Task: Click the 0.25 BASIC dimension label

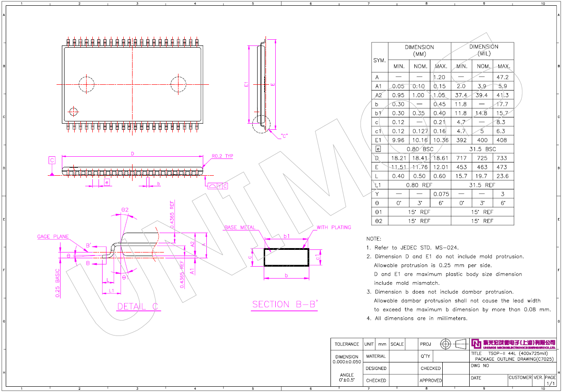Action: (x=58, y=283)
